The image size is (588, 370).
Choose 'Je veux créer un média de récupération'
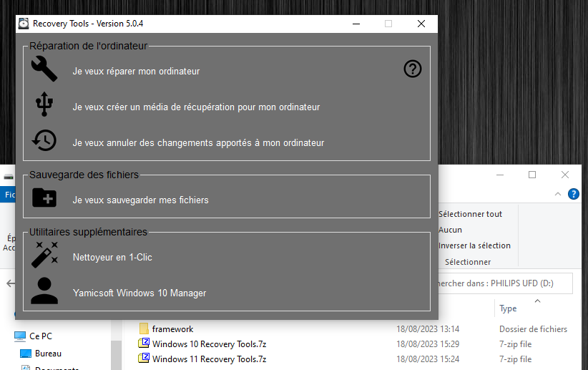pyautogui.click(x=196, y=107)
